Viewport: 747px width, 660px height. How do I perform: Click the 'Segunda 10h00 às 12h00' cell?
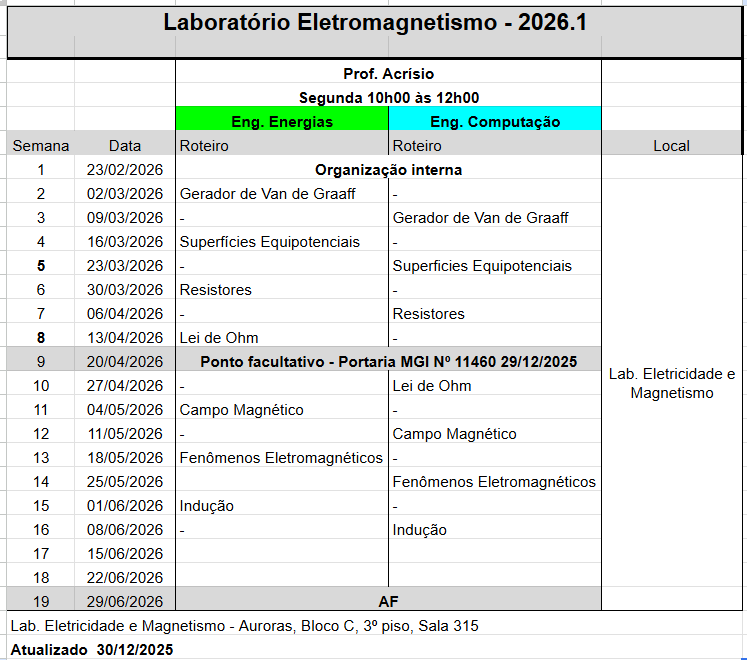pyautogui.click(x=388, y=98)
